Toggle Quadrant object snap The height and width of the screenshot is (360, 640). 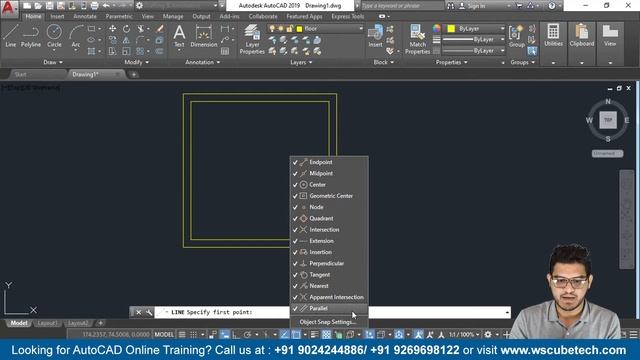pyautogui.click(x=329, y=218)
